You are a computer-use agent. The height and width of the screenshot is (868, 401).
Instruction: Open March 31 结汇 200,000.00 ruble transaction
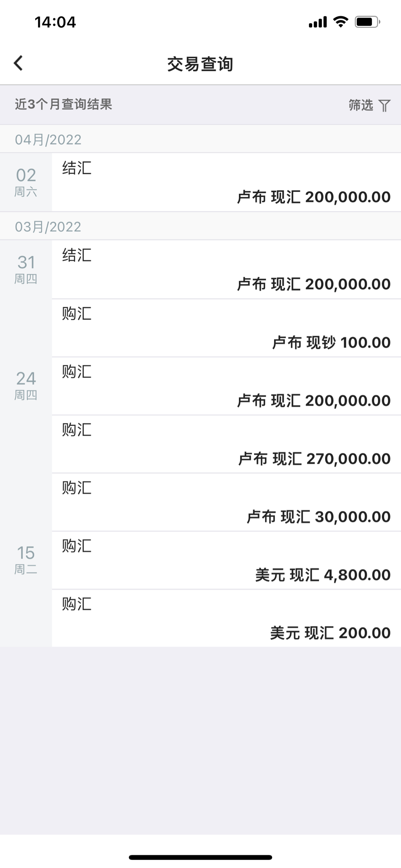point(226,269)
